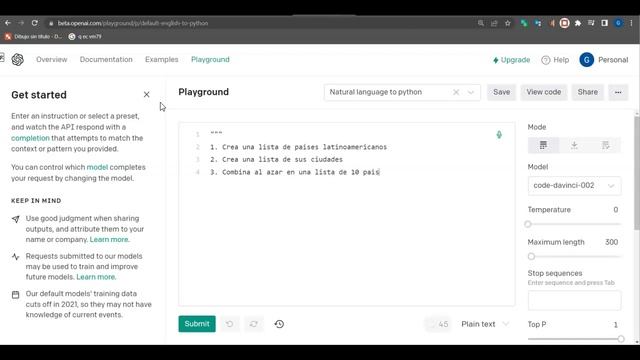The height and width of the screenshot is (360, 640).
Task: Click the Save button
Action: pos(501,92)
